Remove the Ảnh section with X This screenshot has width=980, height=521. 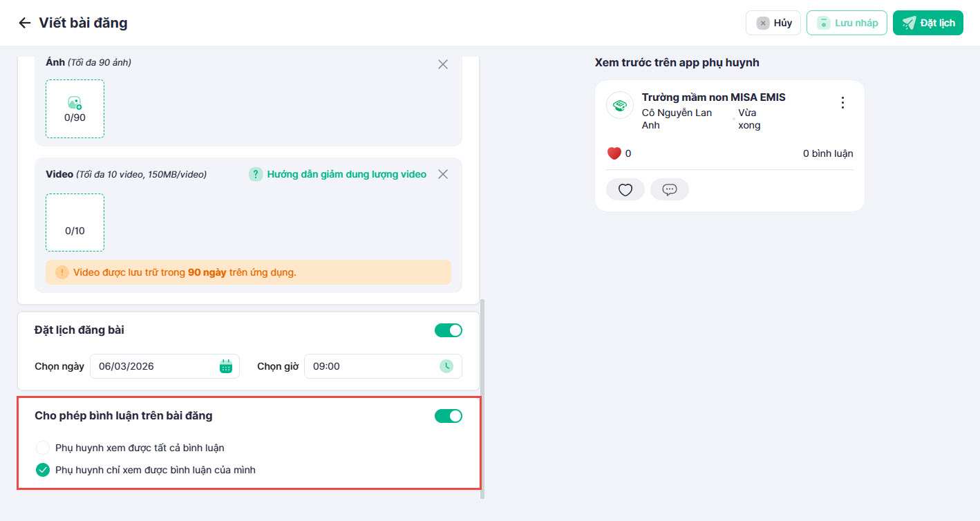(x=443, y=64)
